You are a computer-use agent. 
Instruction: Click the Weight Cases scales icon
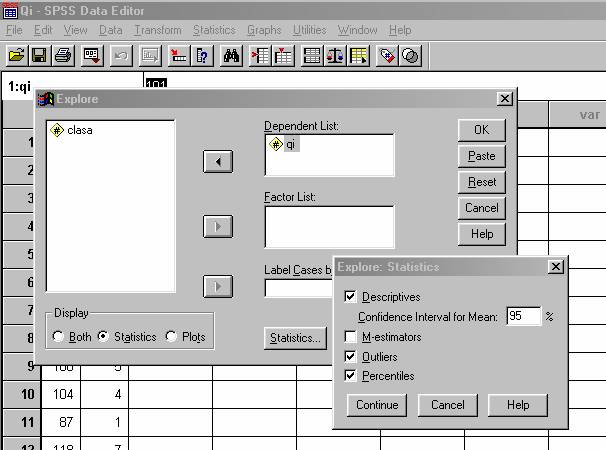click(x=336, y=56)
